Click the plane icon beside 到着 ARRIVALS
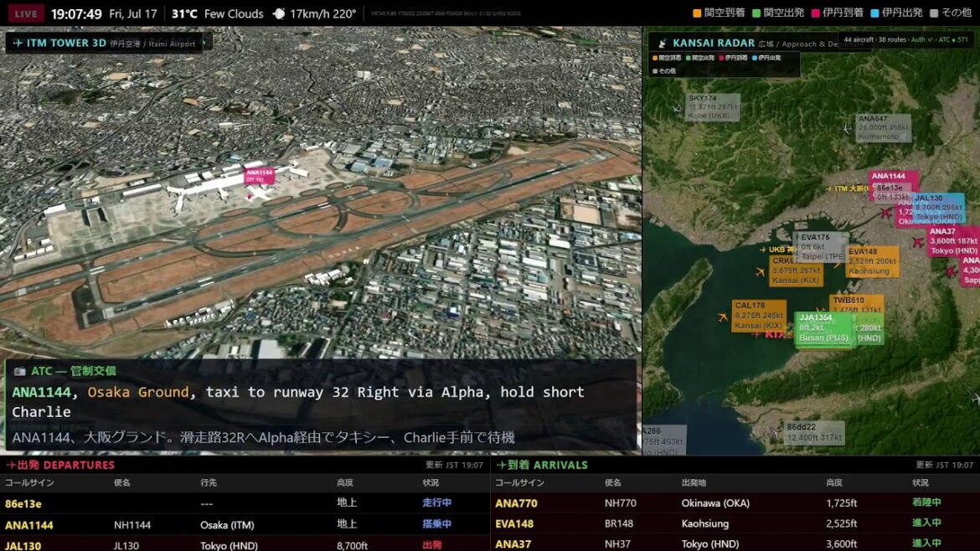 501,465
